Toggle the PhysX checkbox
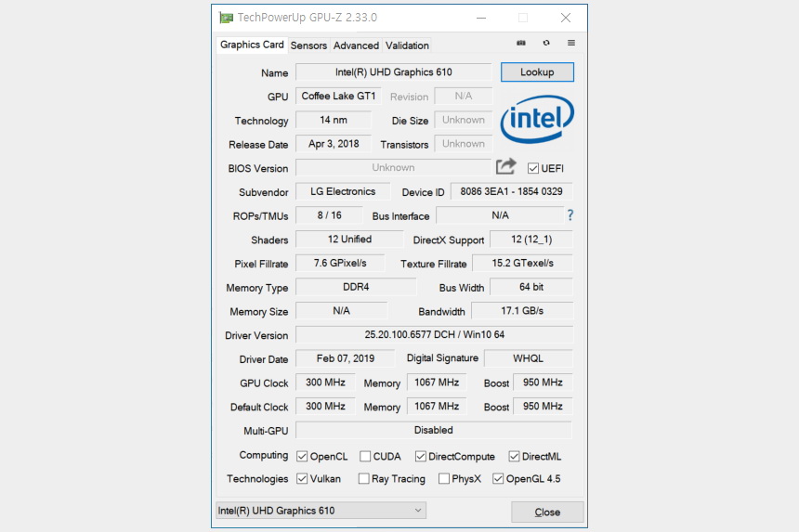This screenshot has width=799, height=532. coord(444,479)
